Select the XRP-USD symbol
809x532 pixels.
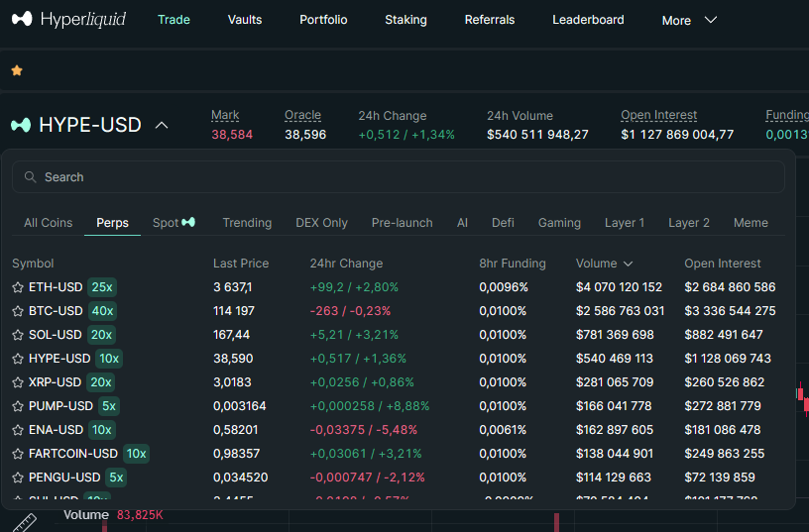coord(56,382)
